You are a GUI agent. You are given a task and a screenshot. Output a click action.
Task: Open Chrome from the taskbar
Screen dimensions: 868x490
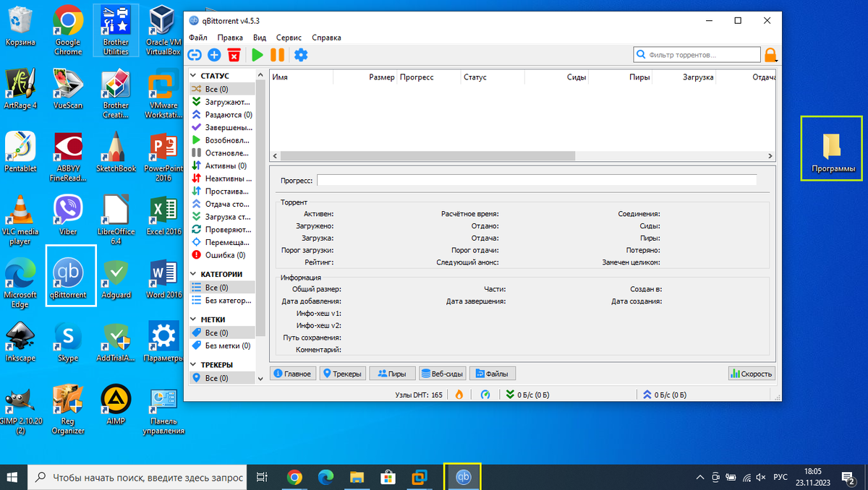pos(294,477)
